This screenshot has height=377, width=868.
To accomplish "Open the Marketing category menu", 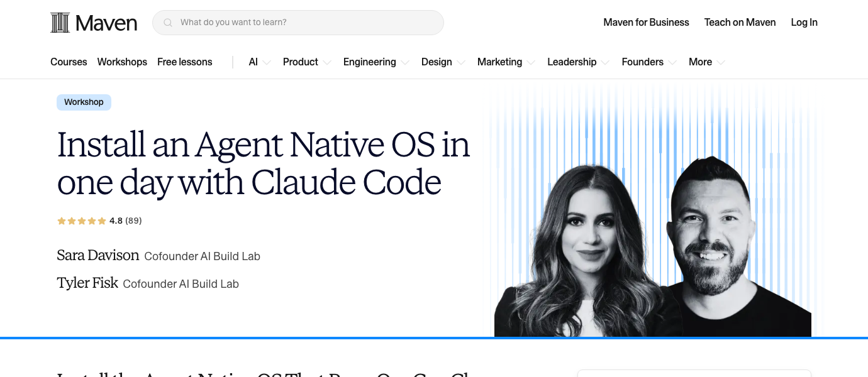I will coord(499,62).
